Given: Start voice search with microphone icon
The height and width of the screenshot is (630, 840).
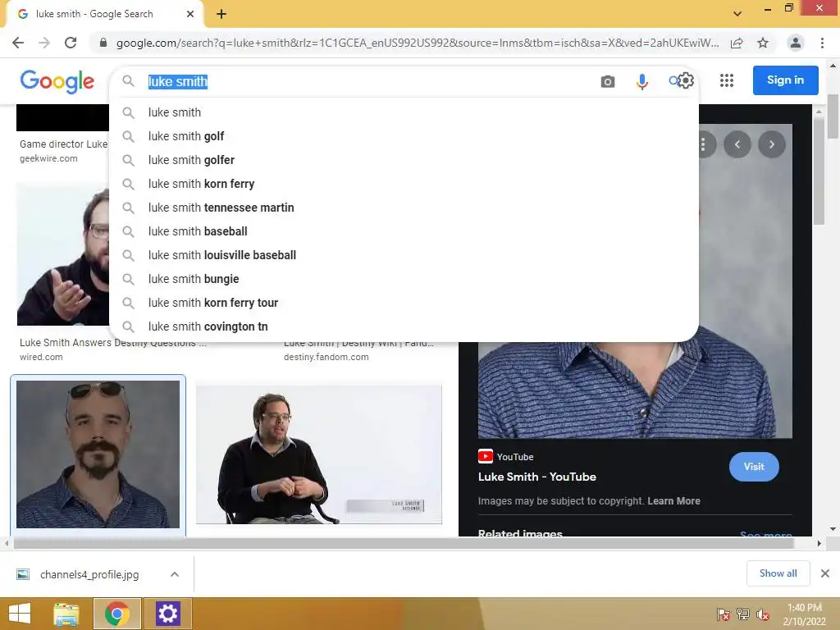Looking at the screenshot, I should (x=641, y=81).
